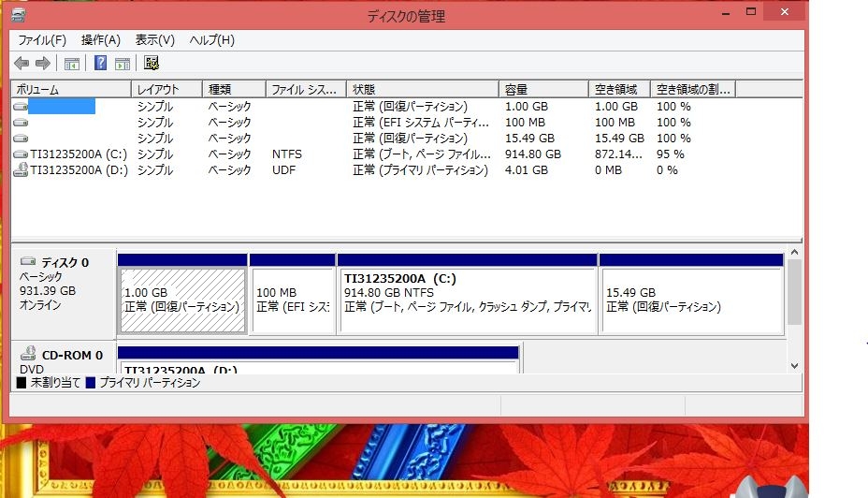Click the graphical pane scroll down arrow
This screenshot has height=498, width=868.
click(x=795, y=366)
